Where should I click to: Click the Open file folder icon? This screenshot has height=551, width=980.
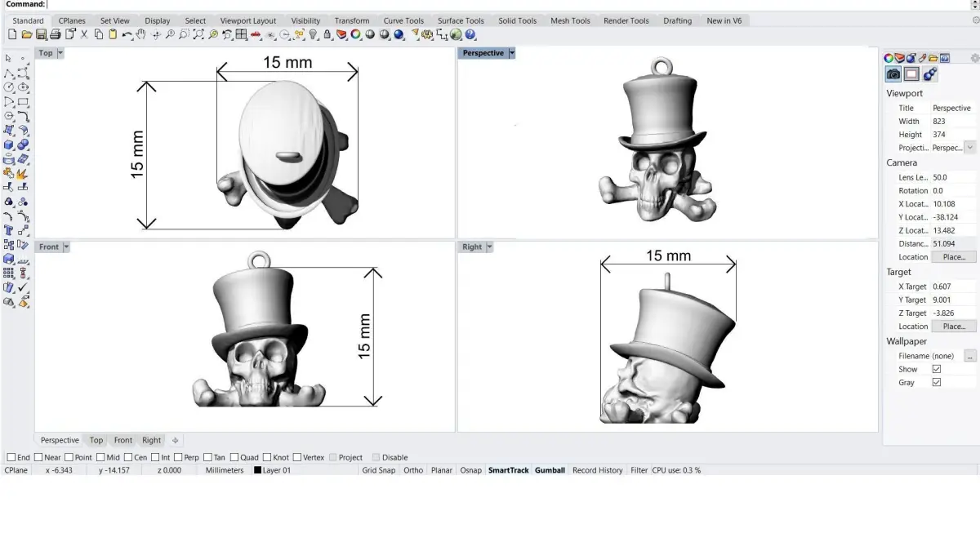click(x=26, y=34)
